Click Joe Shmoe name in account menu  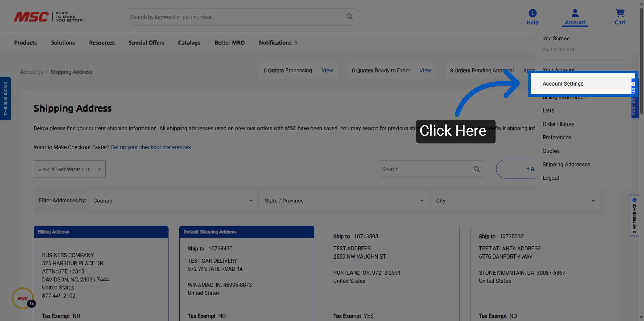[x=556, y=39]
